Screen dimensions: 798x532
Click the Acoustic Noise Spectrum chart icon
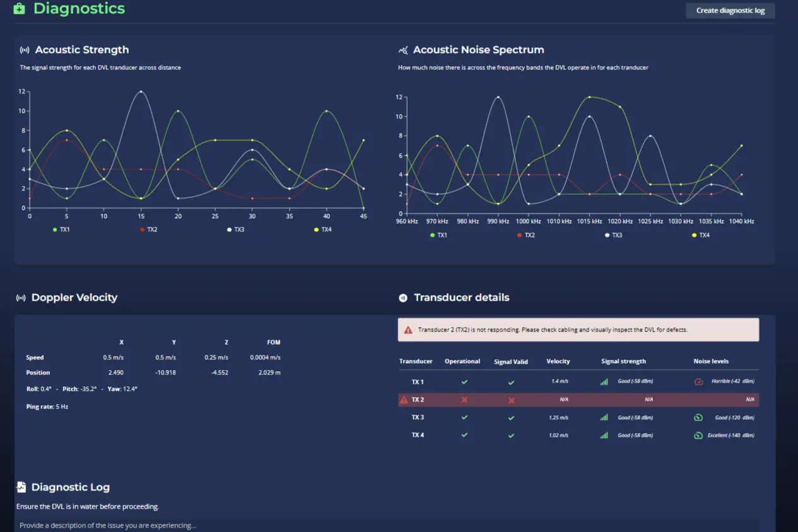coord(403,50)
